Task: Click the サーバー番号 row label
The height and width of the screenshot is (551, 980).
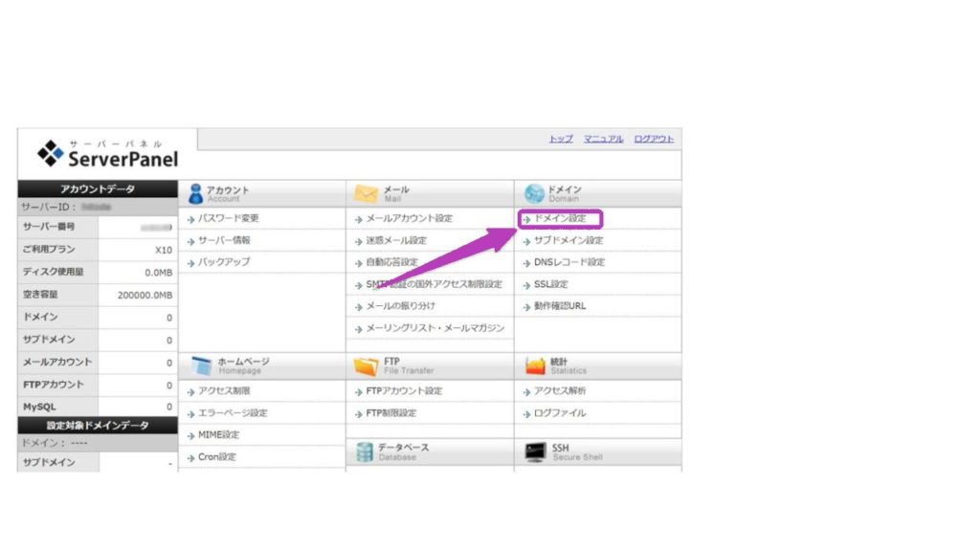Action: [49, 227]
